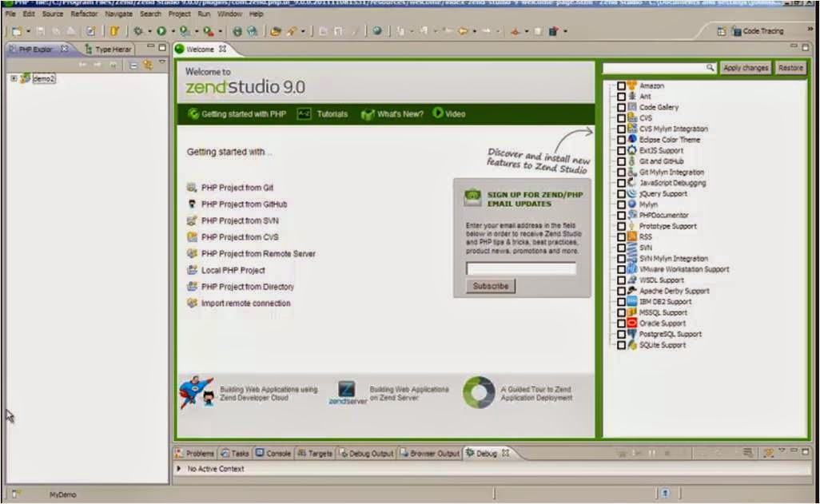820x504 pixels.
Task: Open the What's New? link
Action: (x=400, y=114)
